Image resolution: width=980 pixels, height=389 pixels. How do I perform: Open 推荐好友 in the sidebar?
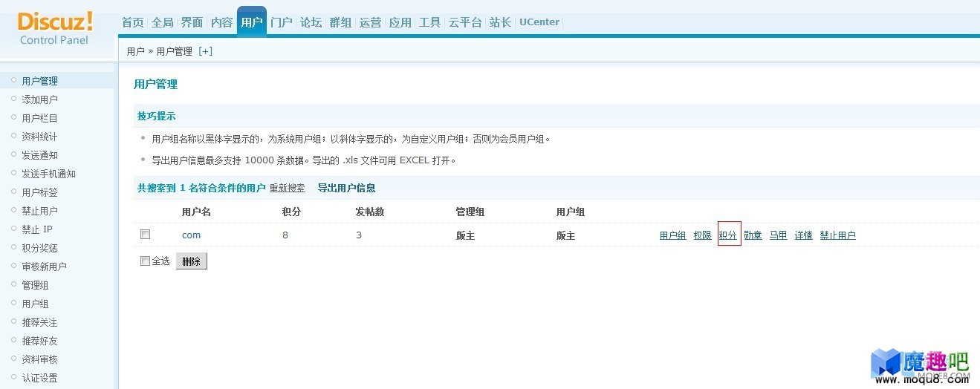tap(39, 341)
